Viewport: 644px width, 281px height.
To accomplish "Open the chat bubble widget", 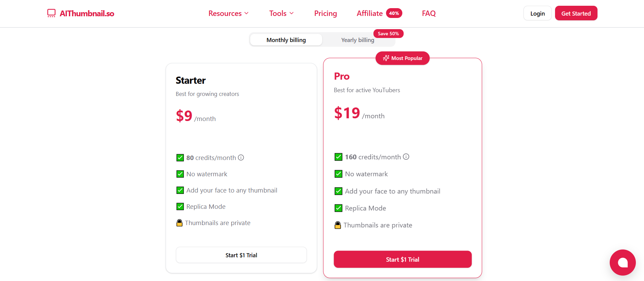I will (623, 262).
